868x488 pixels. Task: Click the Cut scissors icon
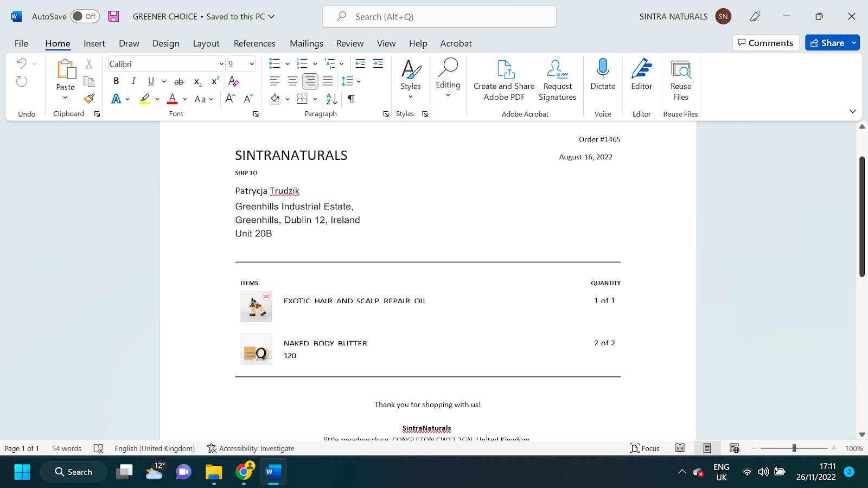(89, 64)
